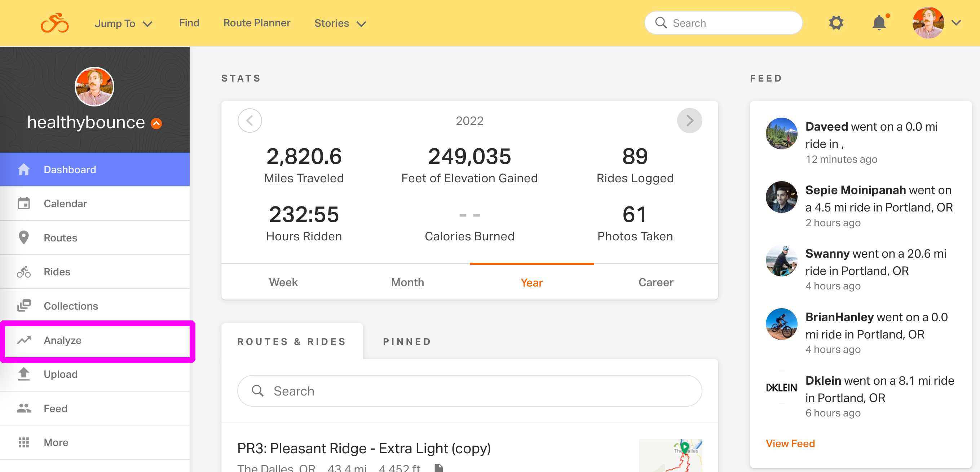
Task: Open notifications bell icon
Action: 879,23
